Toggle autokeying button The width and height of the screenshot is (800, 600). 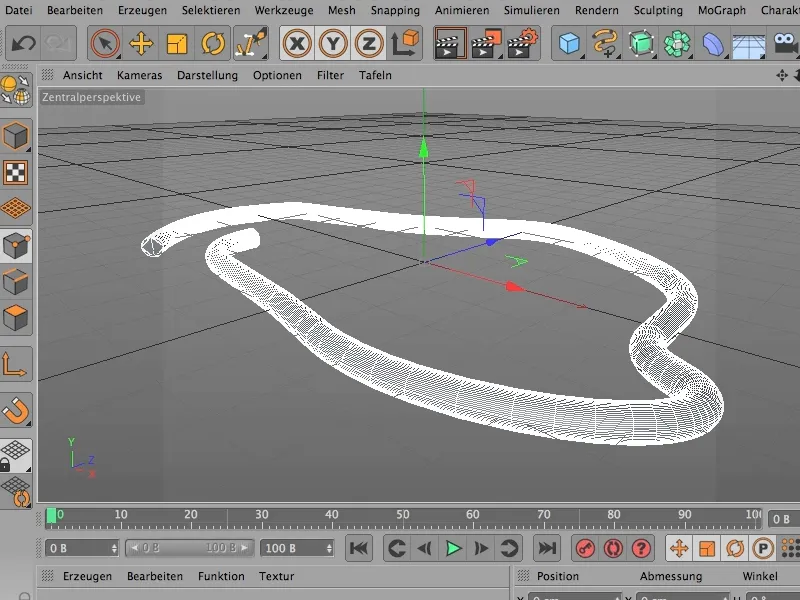point(613,548)
